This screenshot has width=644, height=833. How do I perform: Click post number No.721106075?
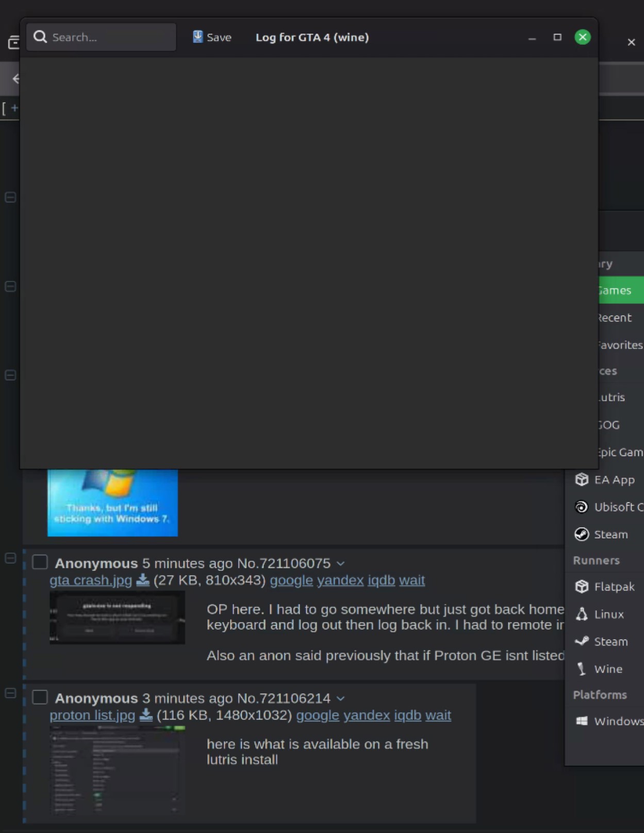click(x=284, y=563)
